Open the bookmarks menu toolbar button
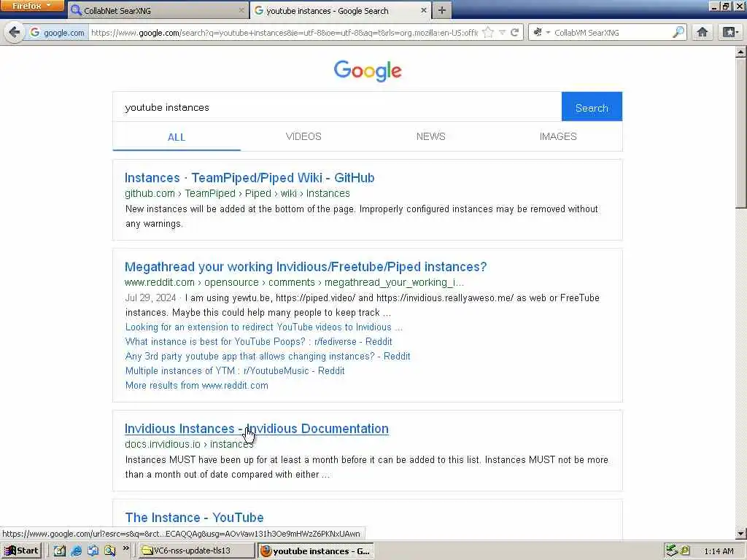The image size is (747, 560). [x=729, y=32]
